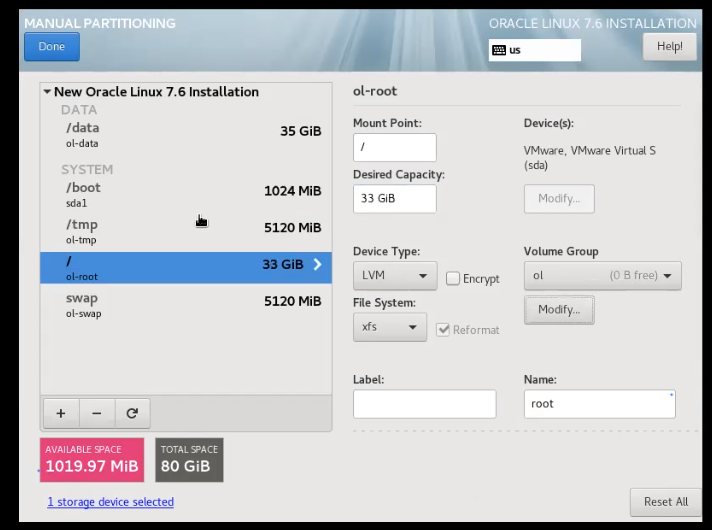Toggle the Reformat checkbox
Viewport: 712px width, 530px height.
(x=443, y=330)
